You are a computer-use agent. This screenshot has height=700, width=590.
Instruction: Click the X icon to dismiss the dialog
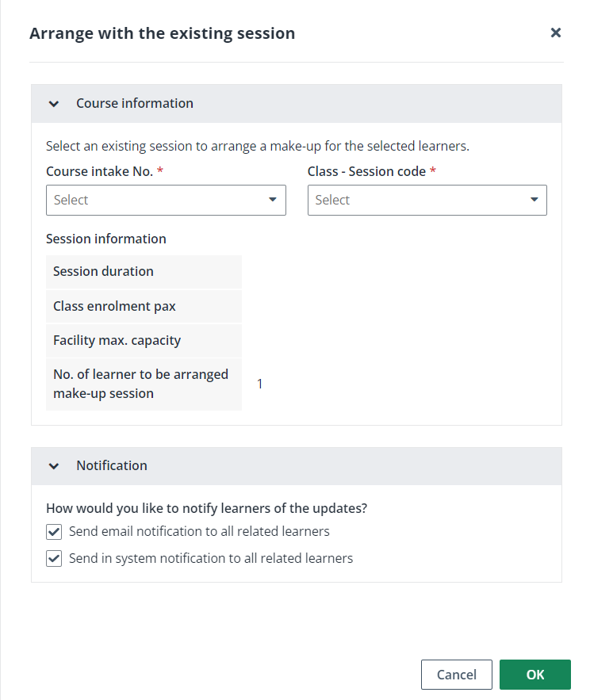click(556, 33)
